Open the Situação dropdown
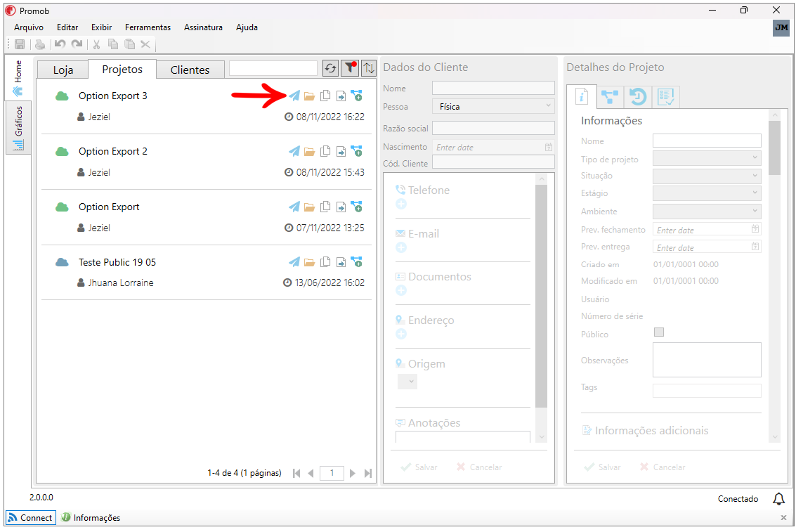 point(707,176)
